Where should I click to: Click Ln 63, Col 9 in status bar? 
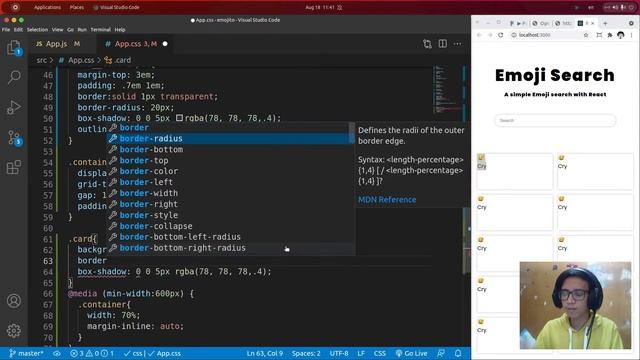coord(264,353)
